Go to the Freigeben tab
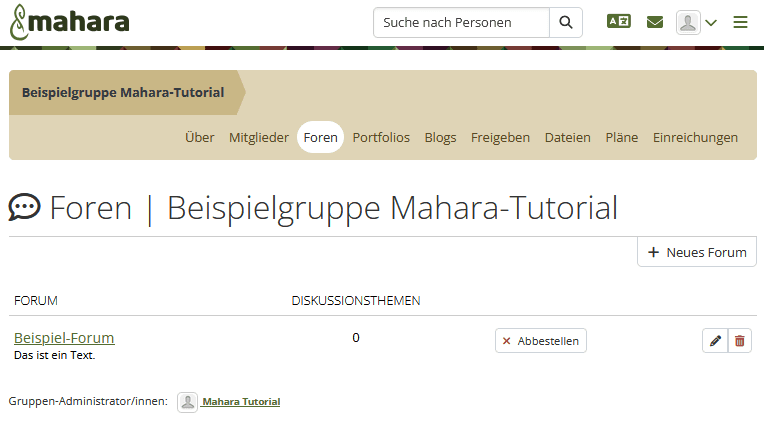Viewport: 764px width, 426px height. [500, 137]
